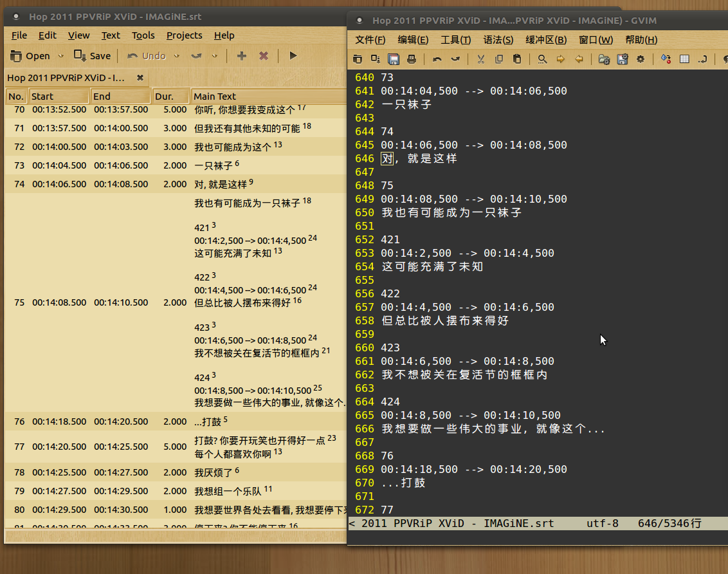
Task: Open the 工具(T) menu in GVIM
Action: (455, 40)
